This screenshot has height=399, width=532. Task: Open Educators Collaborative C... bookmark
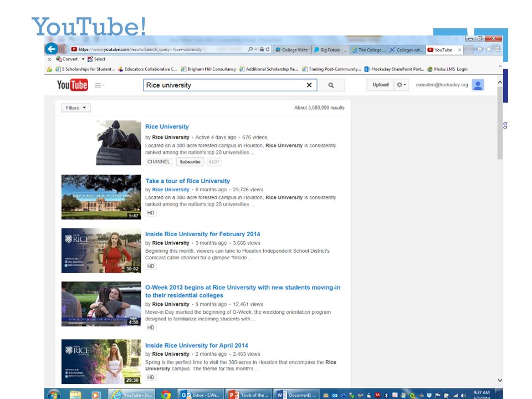tap(147, 69)
